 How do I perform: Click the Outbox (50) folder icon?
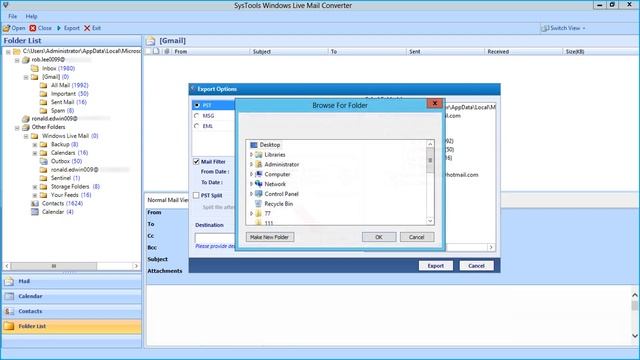(x=43, y=161)
